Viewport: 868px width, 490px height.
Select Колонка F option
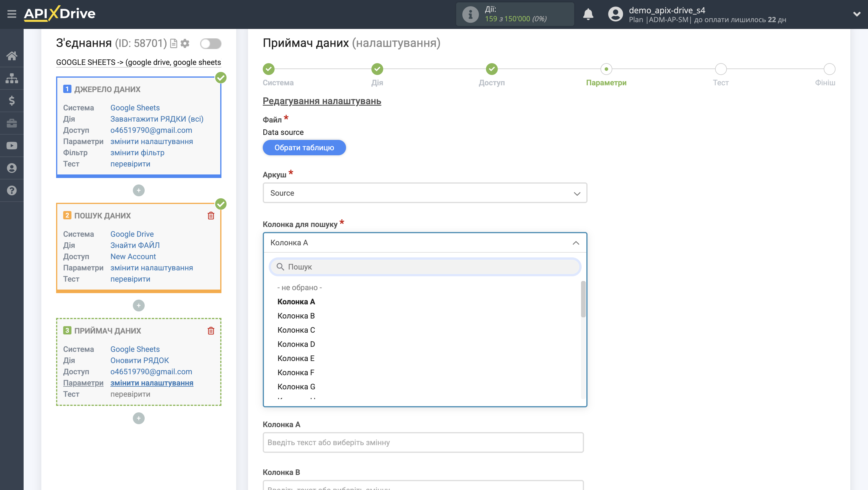click(x=296, y=373)
